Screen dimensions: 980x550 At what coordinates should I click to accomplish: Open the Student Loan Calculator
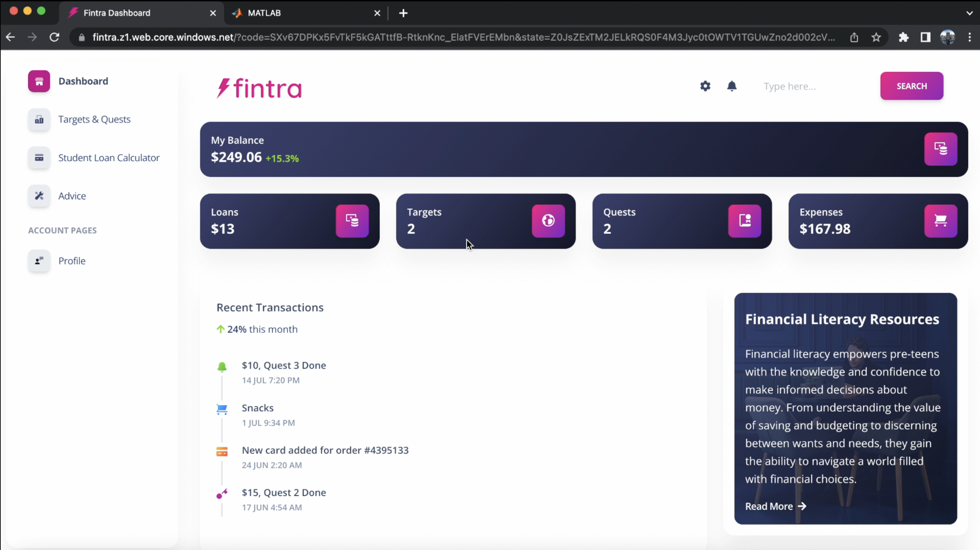pos(109,158)
